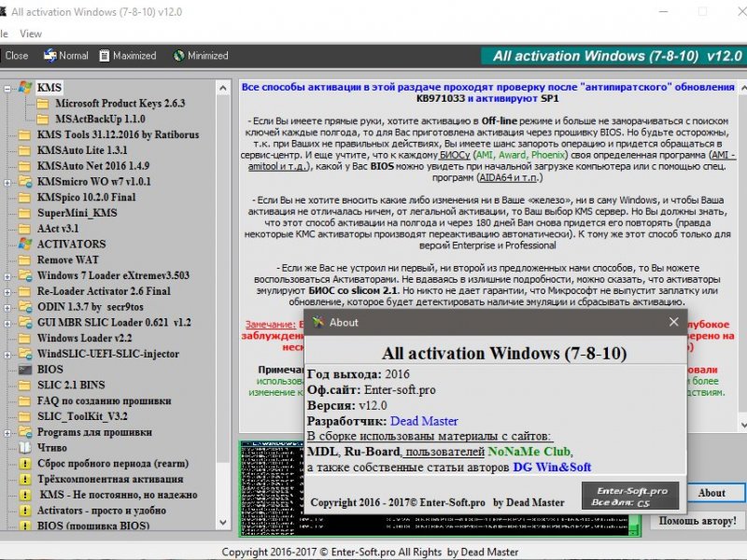Click folder icon of MSActBackUp 1.1.0

tap(43, 119)
